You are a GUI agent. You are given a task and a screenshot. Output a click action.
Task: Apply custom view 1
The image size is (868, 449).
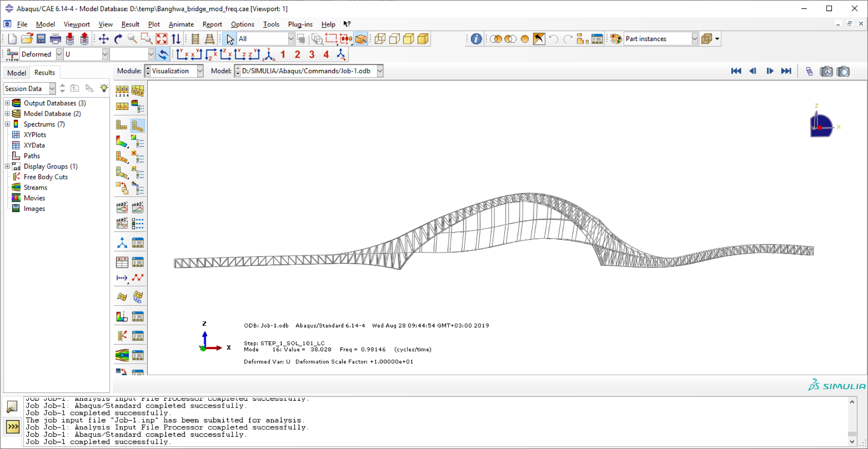[x=283, y=54]
